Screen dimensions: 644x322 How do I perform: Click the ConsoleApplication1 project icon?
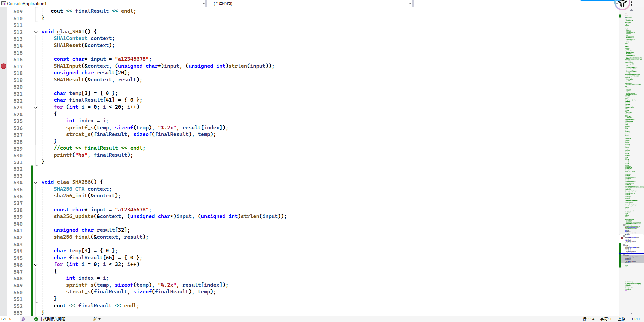(4, 4)
